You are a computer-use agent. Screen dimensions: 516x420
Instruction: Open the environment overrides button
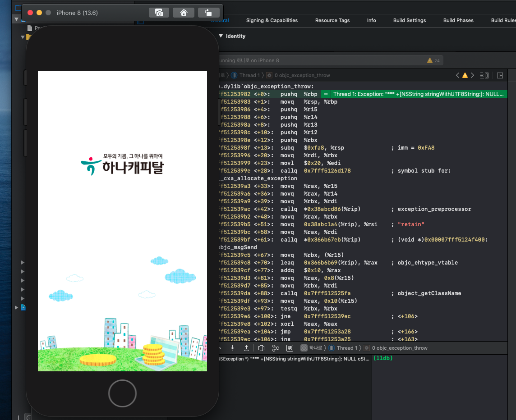(x=290, y=348)
